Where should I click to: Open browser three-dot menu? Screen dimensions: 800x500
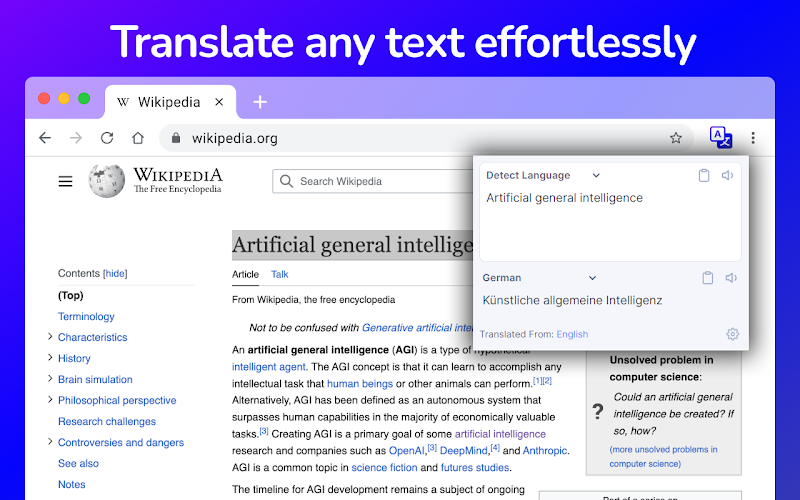pyautogui.click(x=753, y=138)
